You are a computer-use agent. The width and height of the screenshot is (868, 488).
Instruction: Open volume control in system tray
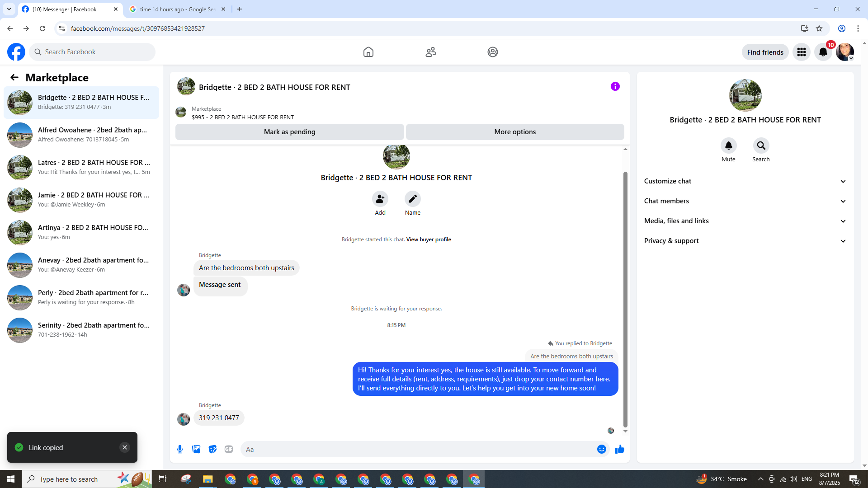(x=793, y=479)
